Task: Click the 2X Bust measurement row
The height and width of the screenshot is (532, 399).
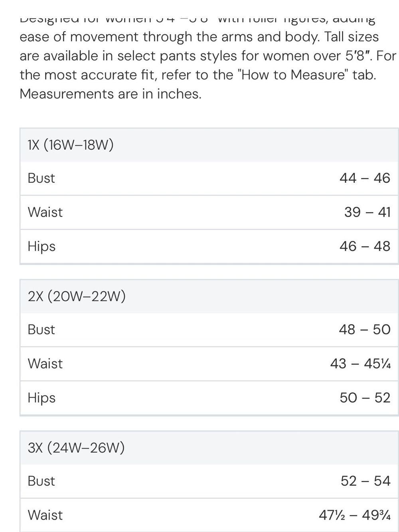Action: click(x=209, y=330)
